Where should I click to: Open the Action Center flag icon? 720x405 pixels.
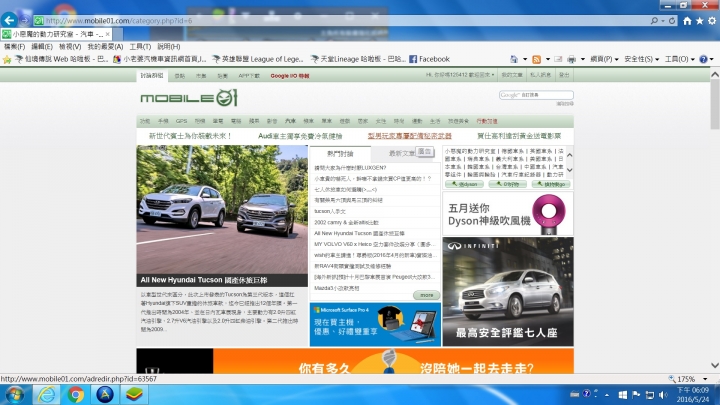636,395
